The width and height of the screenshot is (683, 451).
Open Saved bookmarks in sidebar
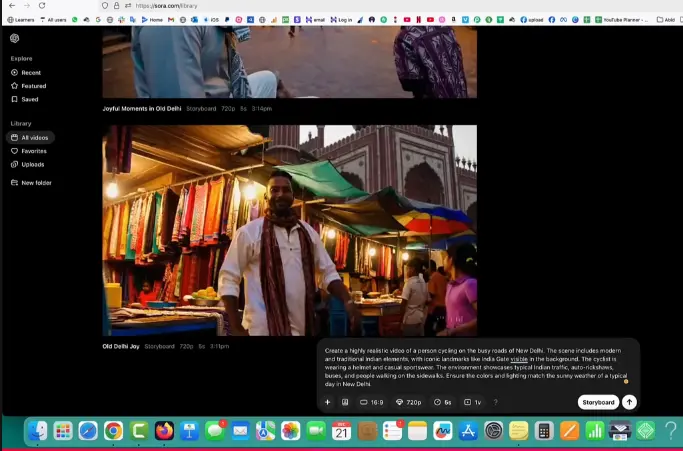pos(30,99)
